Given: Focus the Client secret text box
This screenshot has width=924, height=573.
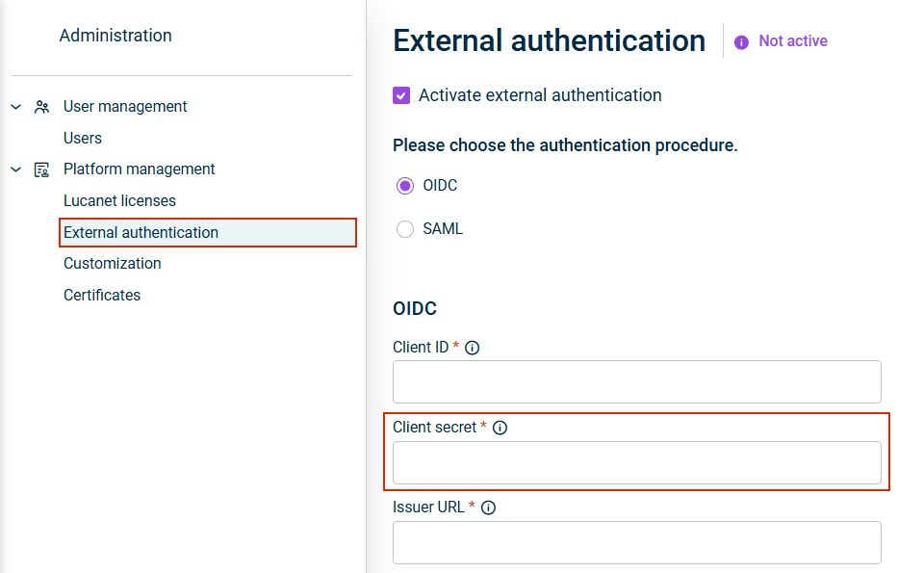Looking at the screenshot, I should pyautogui.click(x=636, y=462).
